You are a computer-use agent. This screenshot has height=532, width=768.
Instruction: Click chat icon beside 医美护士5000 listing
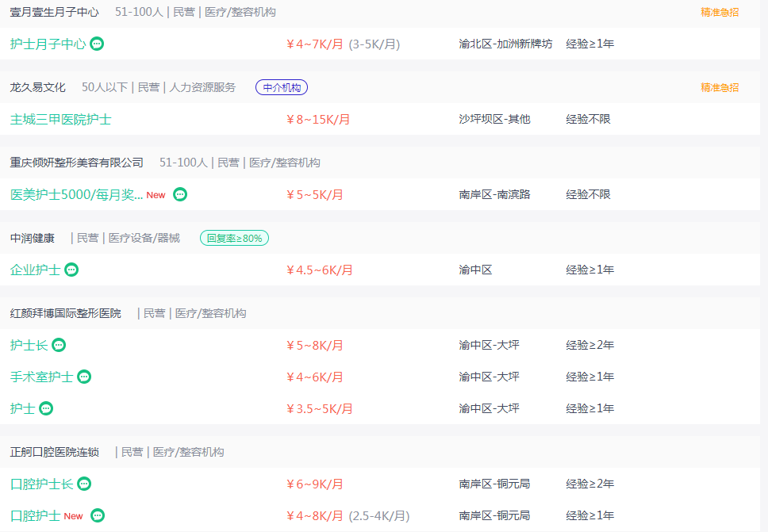(180, 195)
